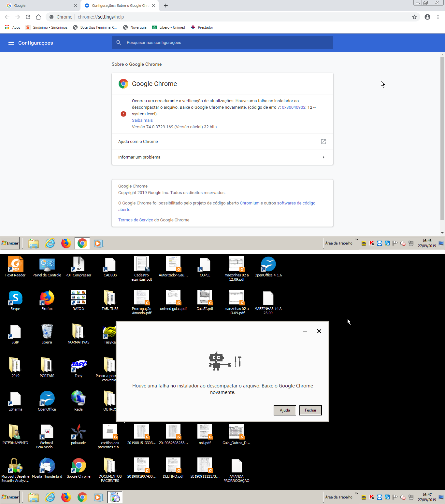Viewport: 445px width, 504px height.
Task: Select Skype desktop icon
Action: pyautogui.click(x=15, y=301)
